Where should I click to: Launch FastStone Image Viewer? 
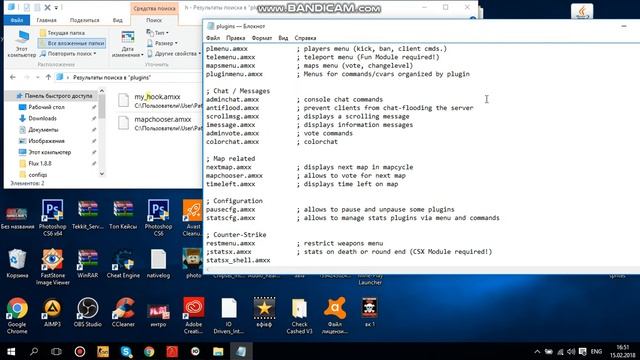point(52,266)
